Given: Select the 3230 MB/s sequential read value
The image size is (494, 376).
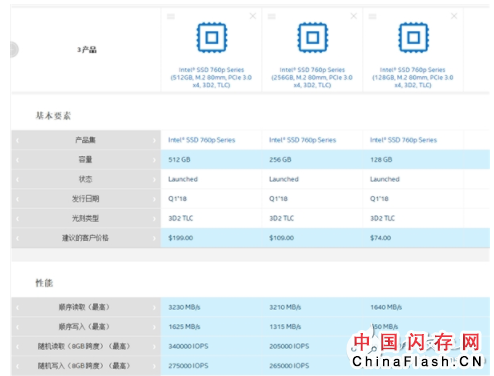Looking at the screenshot, I should [x=184, y=307].
